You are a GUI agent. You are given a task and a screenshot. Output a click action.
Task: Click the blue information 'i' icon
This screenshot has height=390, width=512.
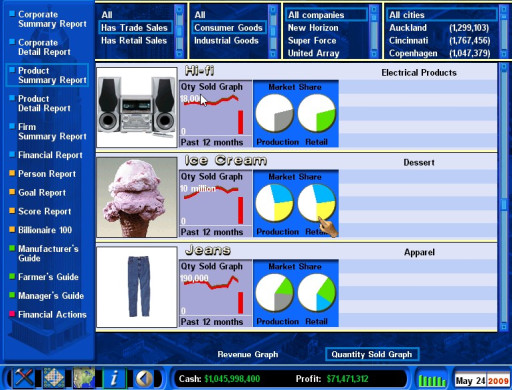(x=114, y=378)
